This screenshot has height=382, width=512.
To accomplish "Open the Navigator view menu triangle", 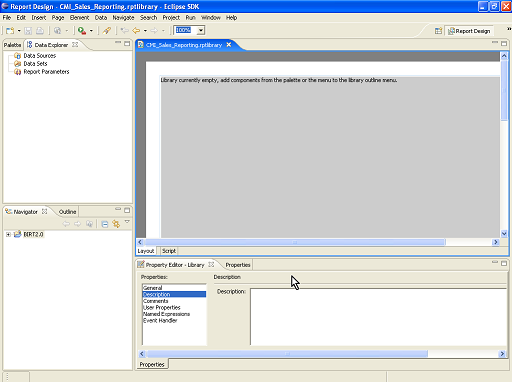I will pos(127,222).
